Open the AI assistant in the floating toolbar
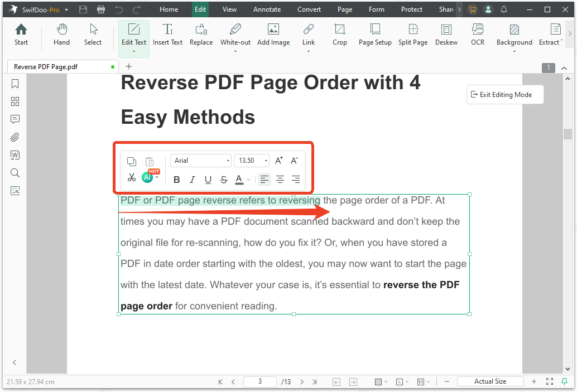This screenshot has width=577, height=392. pos(147,177)
